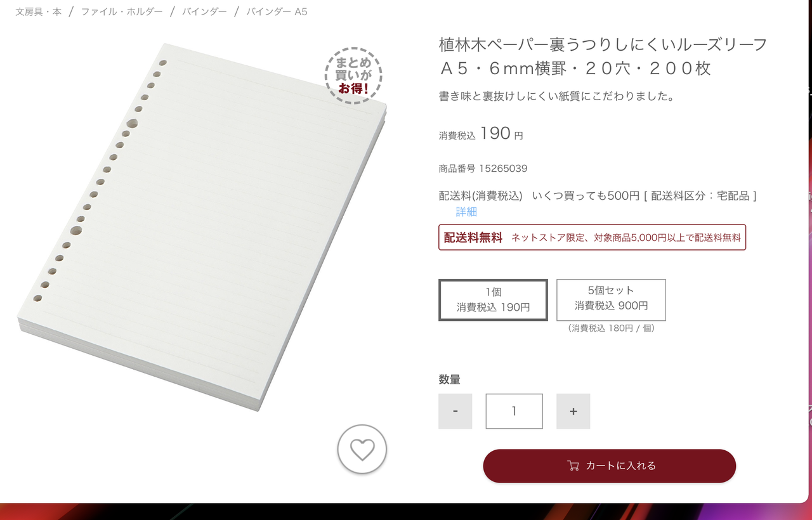812x520 pixels.
Task: Navigate to バインダー breadcrumb
Action: tap(204, 11)
